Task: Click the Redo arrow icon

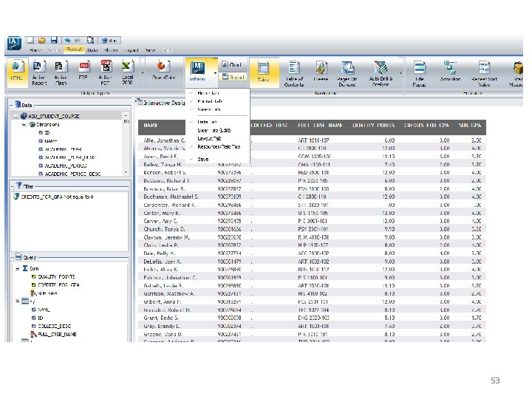Action: coord(78,41)
